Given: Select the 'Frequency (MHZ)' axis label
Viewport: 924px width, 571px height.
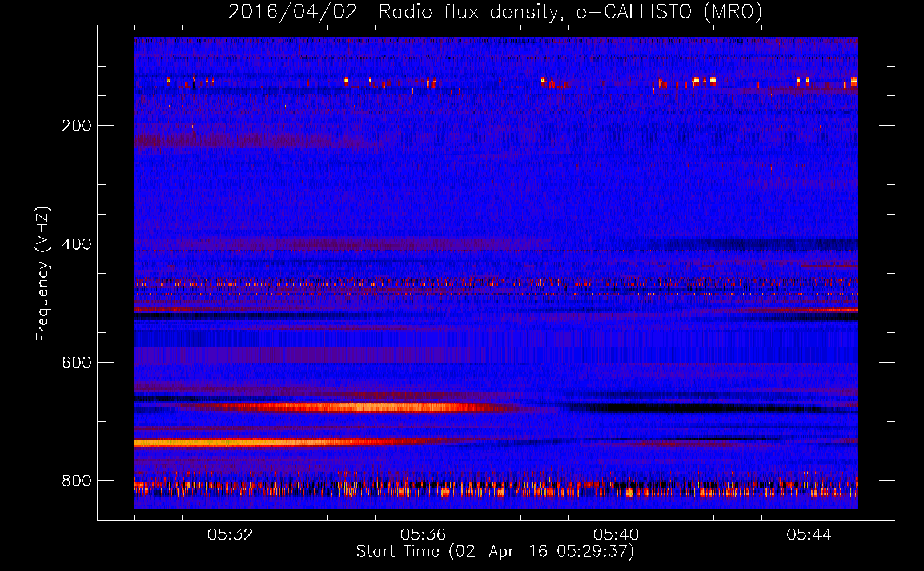Looking at the screenshot, I should click(x=43, y=274).
